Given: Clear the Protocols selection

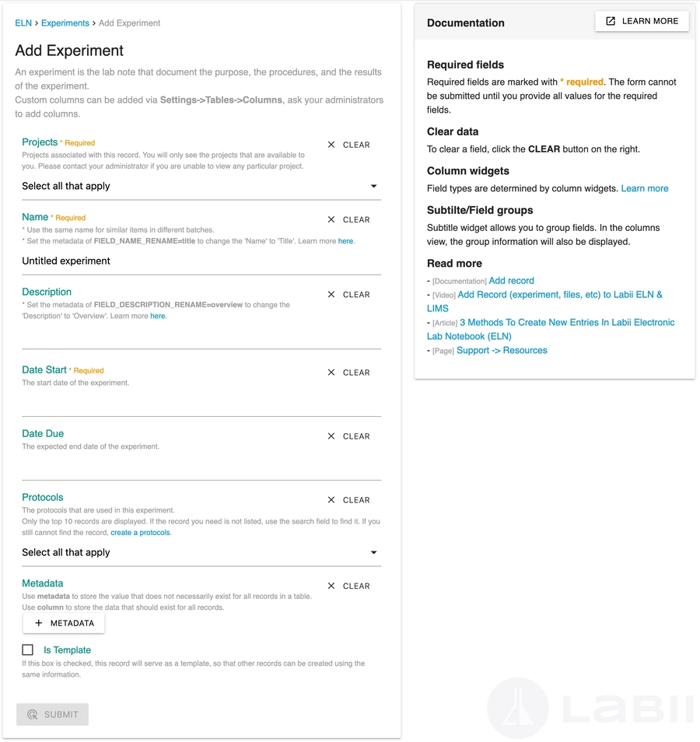Looking at the screenshot, I should pyautogui.click(x=348, y=500).
